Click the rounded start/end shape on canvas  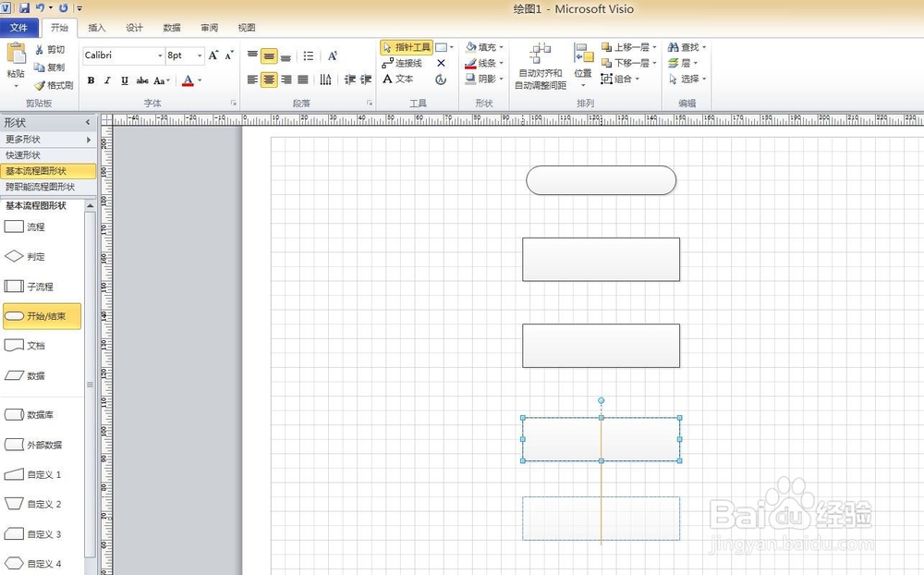[602, 180]
